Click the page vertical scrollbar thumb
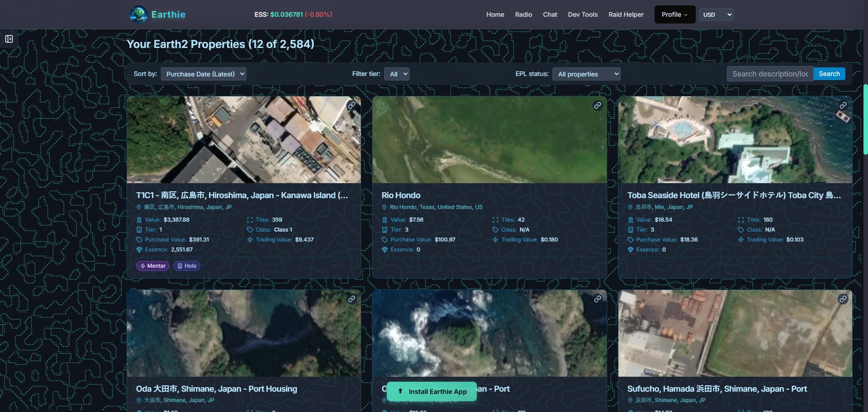This screenshot has height=412, width=868. coord(865,119)
